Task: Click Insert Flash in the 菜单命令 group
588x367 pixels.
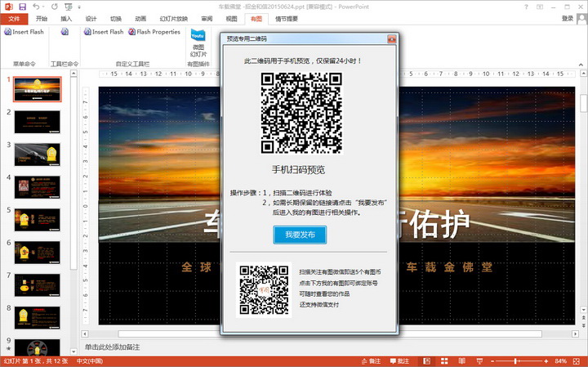Action: pos(24,32)
